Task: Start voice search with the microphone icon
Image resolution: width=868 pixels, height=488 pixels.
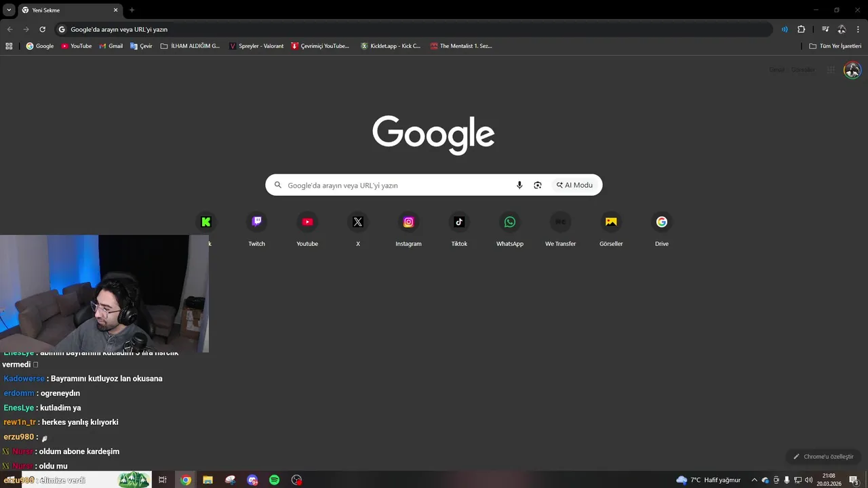Action: [x=519, y=185]
